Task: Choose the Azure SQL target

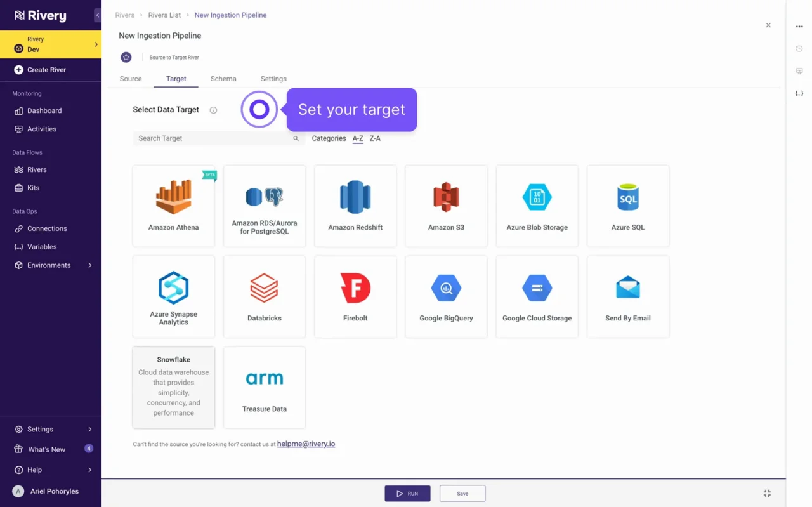Action: [628, 206]
